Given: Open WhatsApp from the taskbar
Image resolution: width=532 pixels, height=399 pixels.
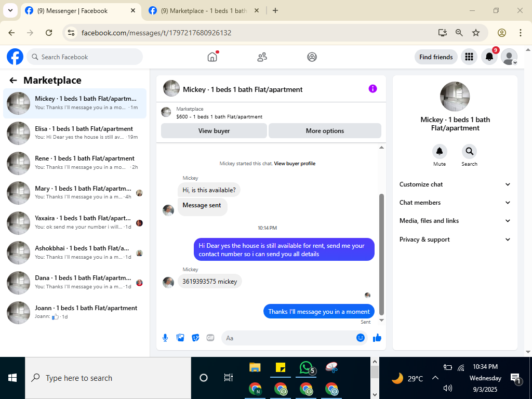Looking at the screenshot, I should point(307,368).
